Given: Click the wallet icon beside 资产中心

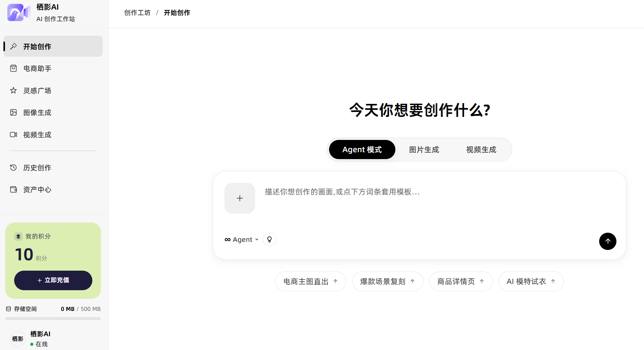Looking at the screenshot, I should tap(13, 189).
